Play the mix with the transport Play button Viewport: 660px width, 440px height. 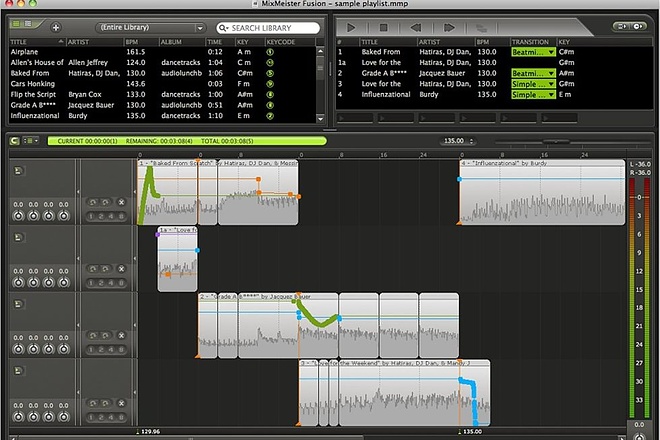click(x=351, y=28)
